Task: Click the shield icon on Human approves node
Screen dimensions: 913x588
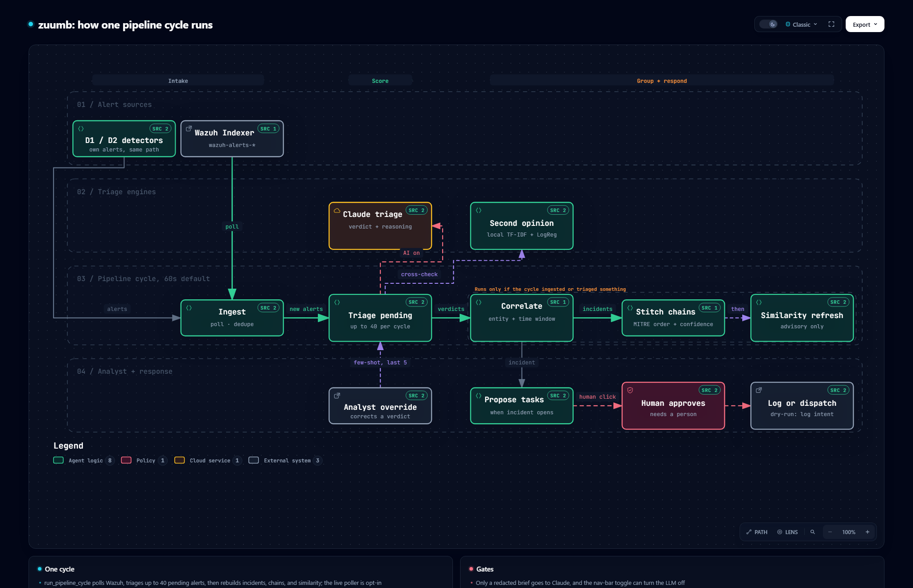Action: click(630, 390)
